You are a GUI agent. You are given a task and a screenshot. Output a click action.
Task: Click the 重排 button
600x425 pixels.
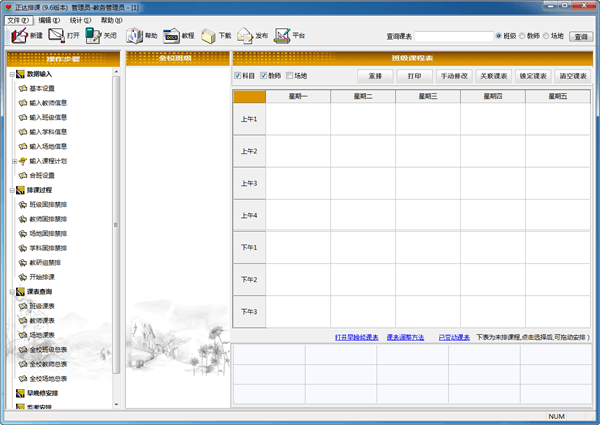click(375, 76)
